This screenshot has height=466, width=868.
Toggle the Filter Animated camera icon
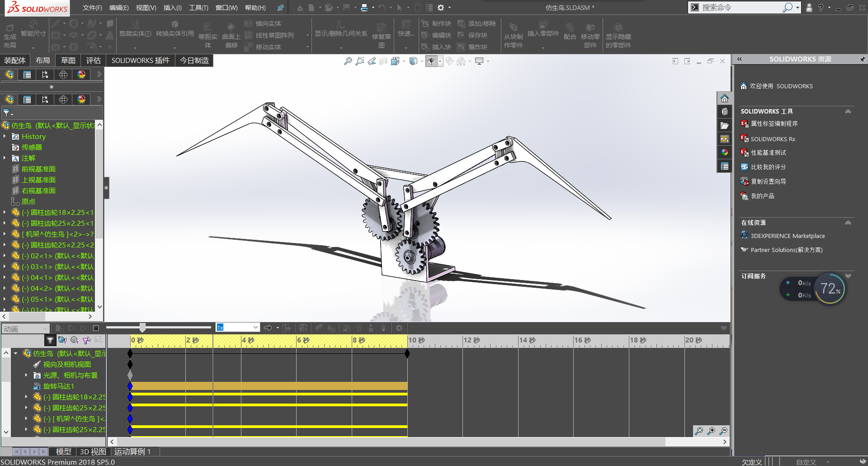pyautogui.click(x=62, y=340)
